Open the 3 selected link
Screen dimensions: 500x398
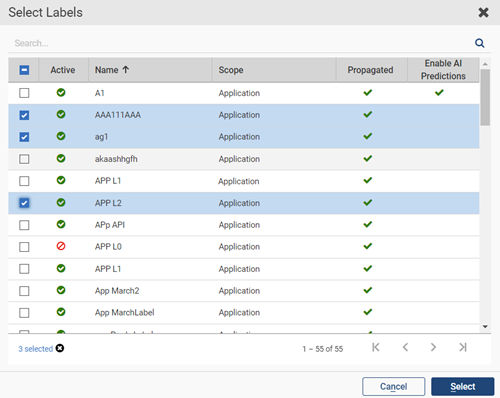tap(35, 349)
